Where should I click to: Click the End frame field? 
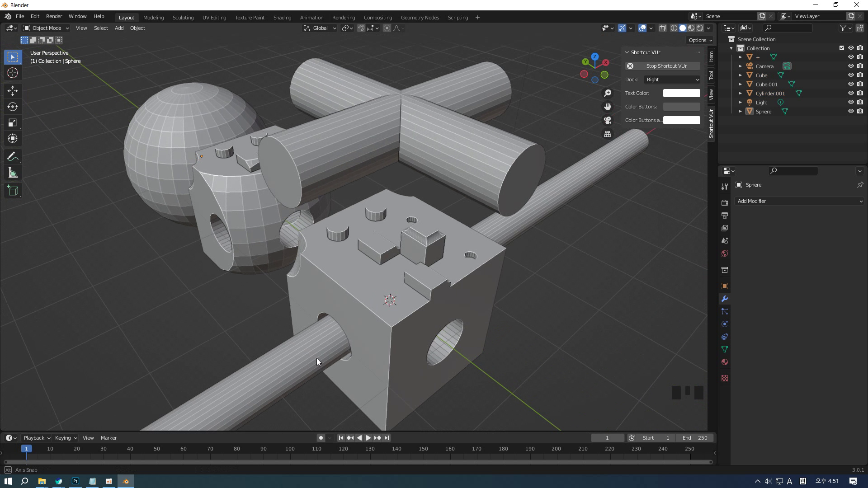695,437
